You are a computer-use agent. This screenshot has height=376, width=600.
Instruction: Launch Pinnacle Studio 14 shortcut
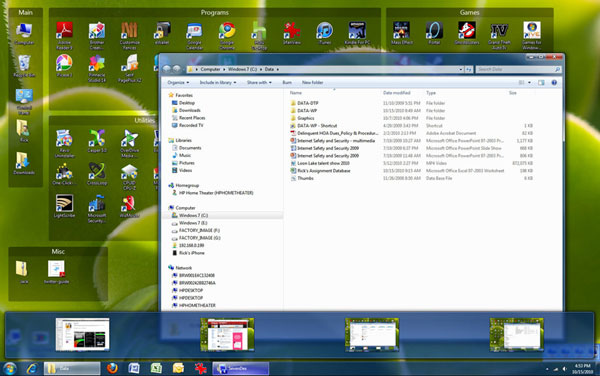(97, 68)
